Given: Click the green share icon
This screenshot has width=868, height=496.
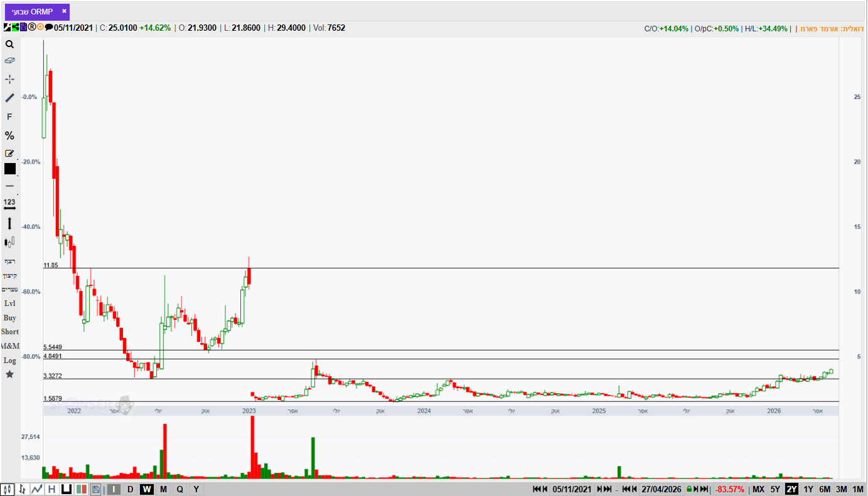Looking at the screenshot, I should coord(16,28).
